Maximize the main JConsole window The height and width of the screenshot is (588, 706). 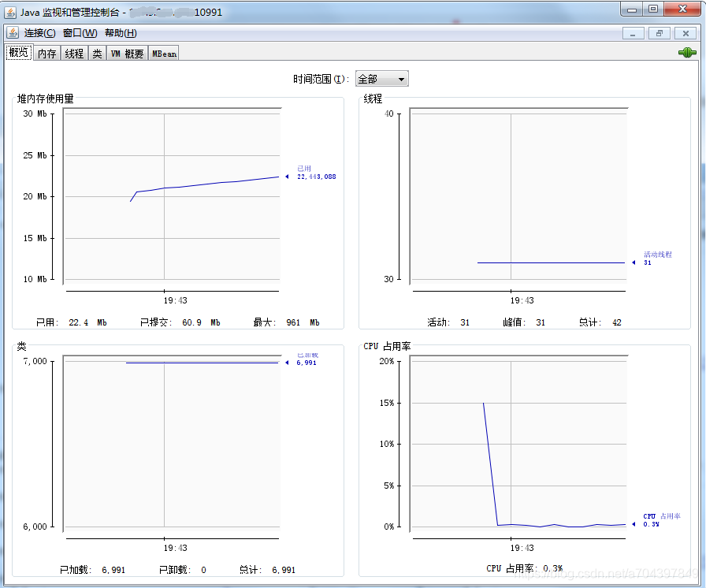click(x=653, y=9)
